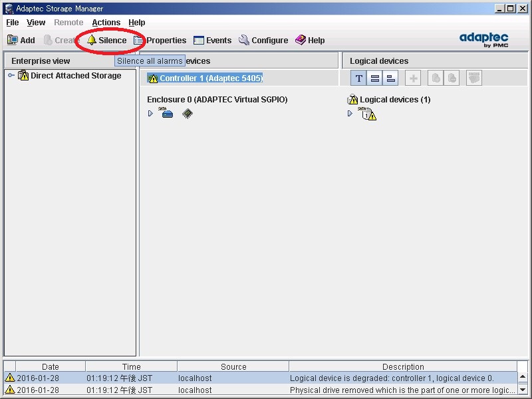532x399 pixels.
Task: Toggle the relative size capacity view button
Action: 391,78
